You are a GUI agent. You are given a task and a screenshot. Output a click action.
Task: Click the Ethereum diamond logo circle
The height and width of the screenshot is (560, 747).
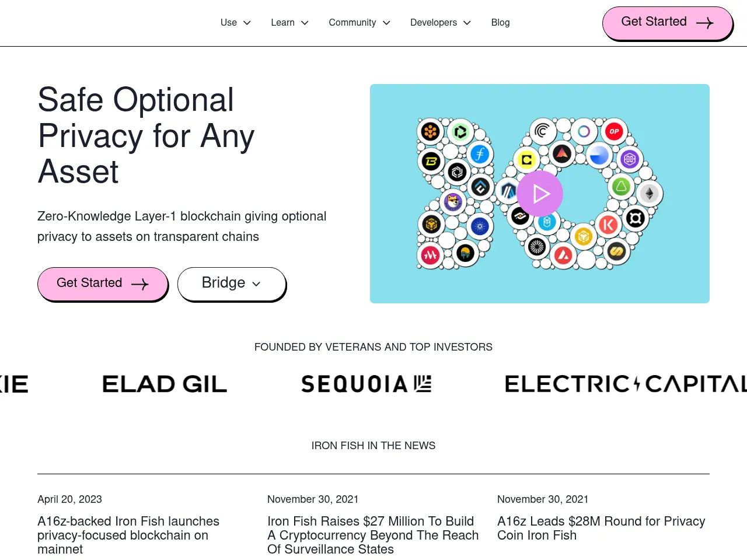(649, 193)
